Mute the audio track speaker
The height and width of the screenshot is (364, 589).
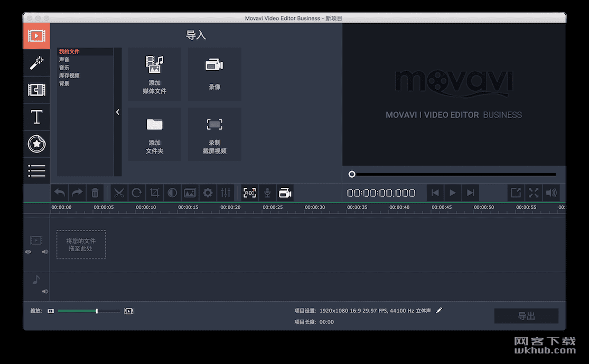click(x=45, y=291)
